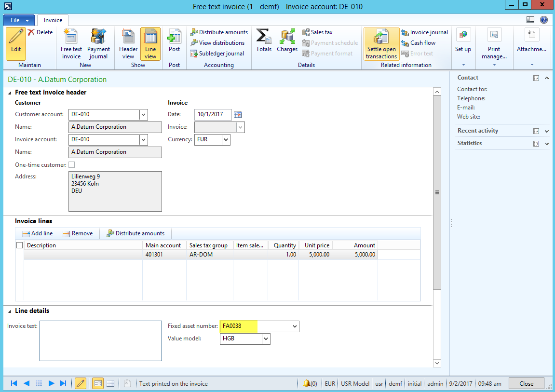This screenshot has height=392, width=555.
Task: Open Settle open transactions
Action: pyautogui.click(x=381, y=43)
